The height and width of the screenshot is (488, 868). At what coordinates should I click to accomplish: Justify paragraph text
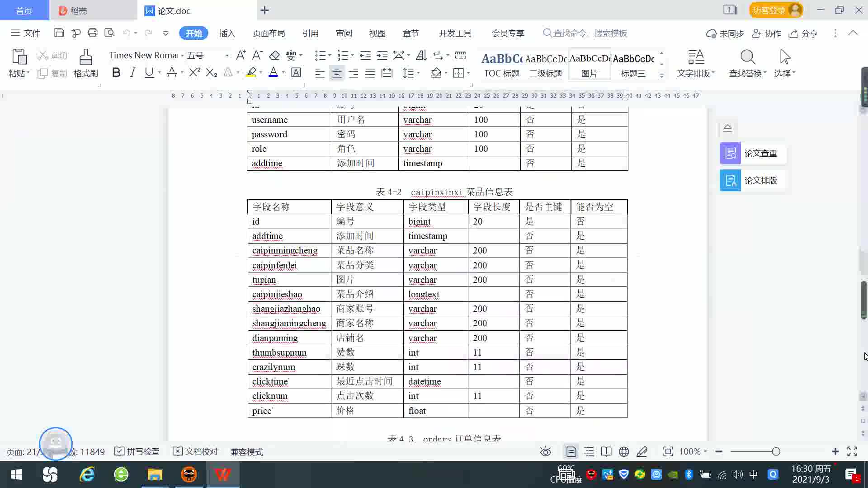click(370, 73)
